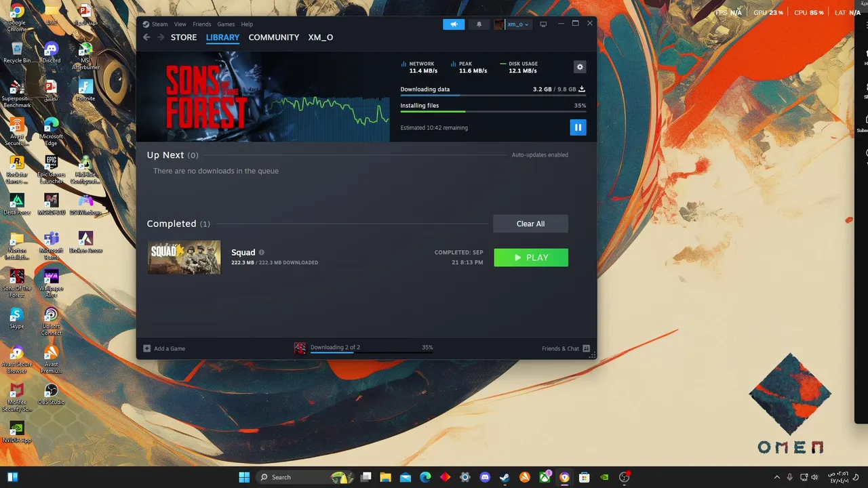Click the Downloading data progress bar
Image resolution: width=868 pixels, height=488 pixels.
493,96
